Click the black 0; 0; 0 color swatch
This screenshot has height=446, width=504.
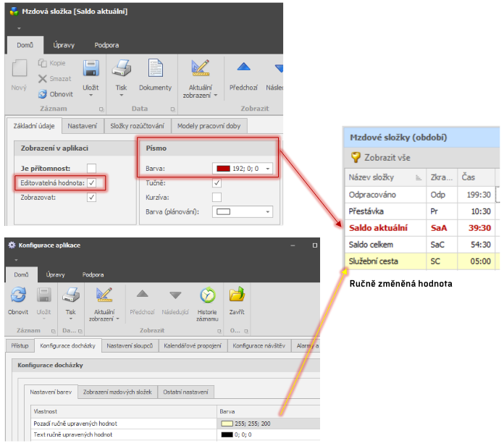point(227,434)
